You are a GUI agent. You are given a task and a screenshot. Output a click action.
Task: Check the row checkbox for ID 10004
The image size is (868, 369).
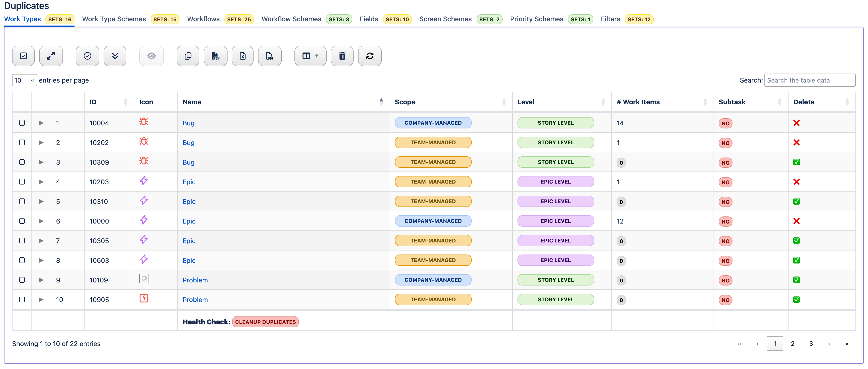pos(22,123)
